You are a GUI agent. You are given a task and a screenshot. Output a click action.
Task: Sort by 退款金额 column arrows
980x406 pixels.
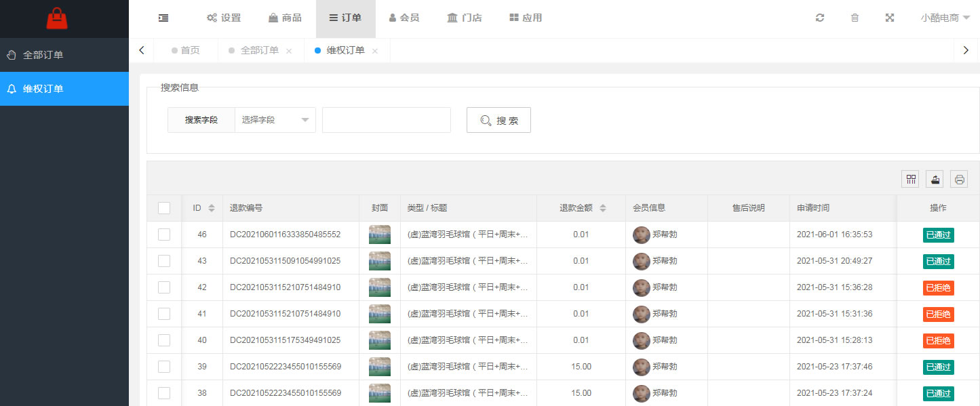tap(603, 208)
